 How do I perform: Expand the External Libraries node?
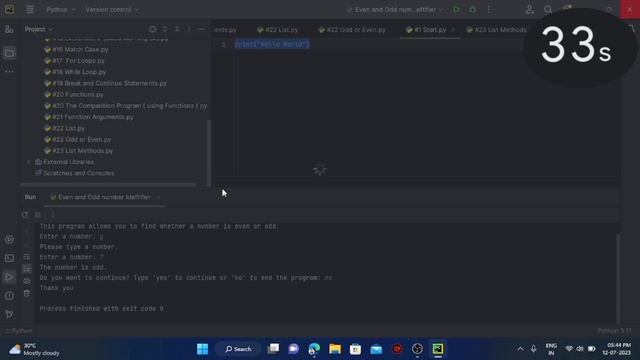tap(29, 162)
